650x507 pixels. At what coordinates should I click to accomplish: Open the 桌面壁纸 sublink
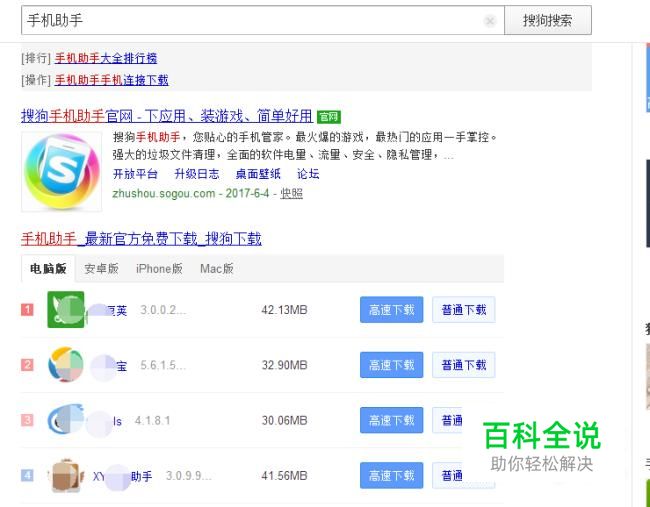pos(258,174)
